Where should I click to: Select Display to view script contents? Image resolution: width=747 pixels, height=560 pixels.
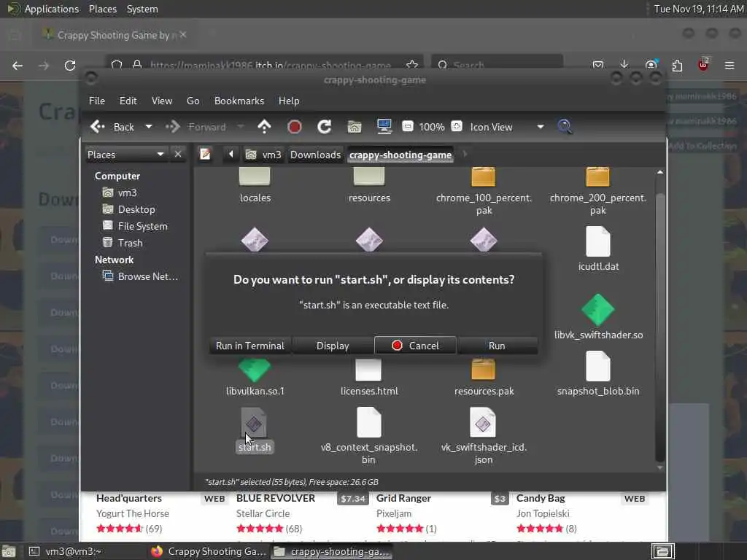click(333, 346)
